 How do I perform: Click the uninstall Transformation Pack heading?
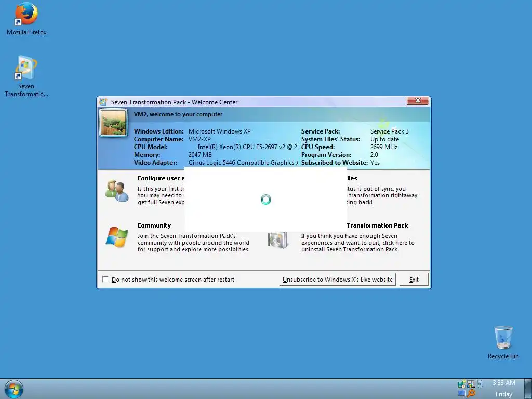click(377, 225)
